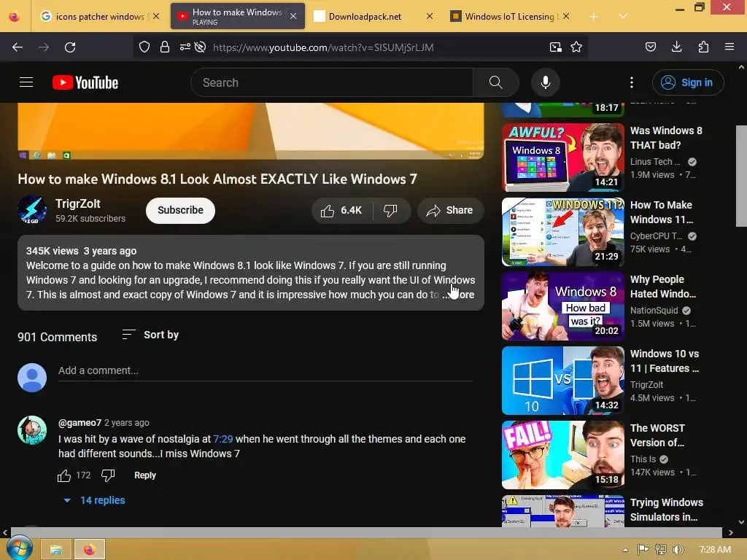Close the Downloadpack.net tab
This screenshot has height=560, width=747.
coord(429,16)
